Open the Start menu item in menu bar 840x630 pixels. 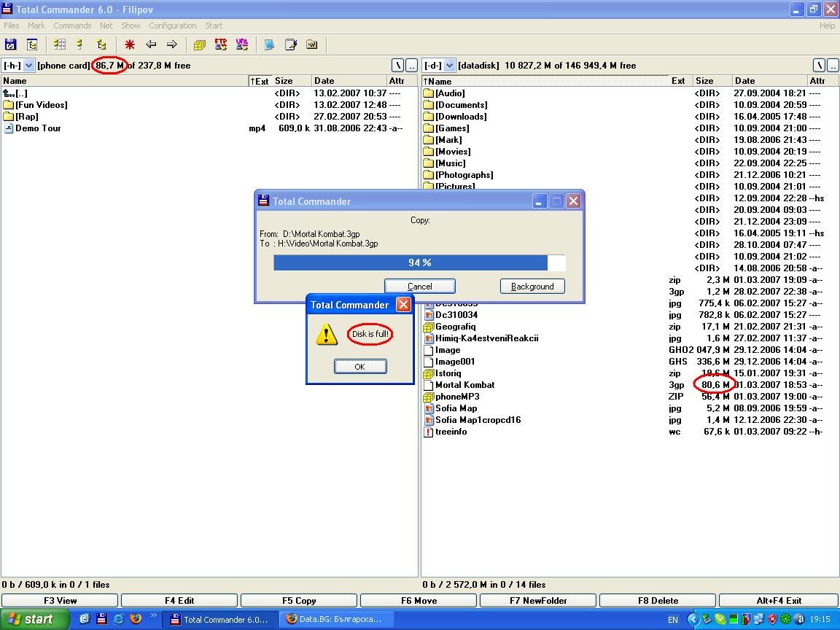point(214,26)
